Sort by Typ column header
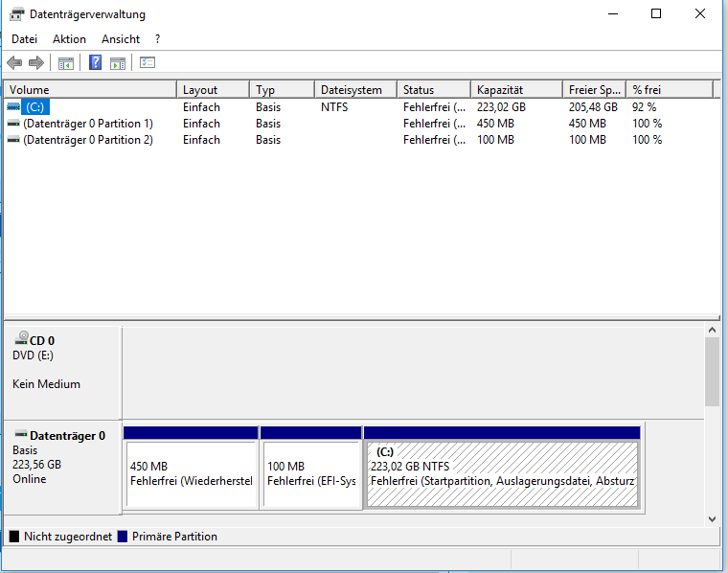 283,90
